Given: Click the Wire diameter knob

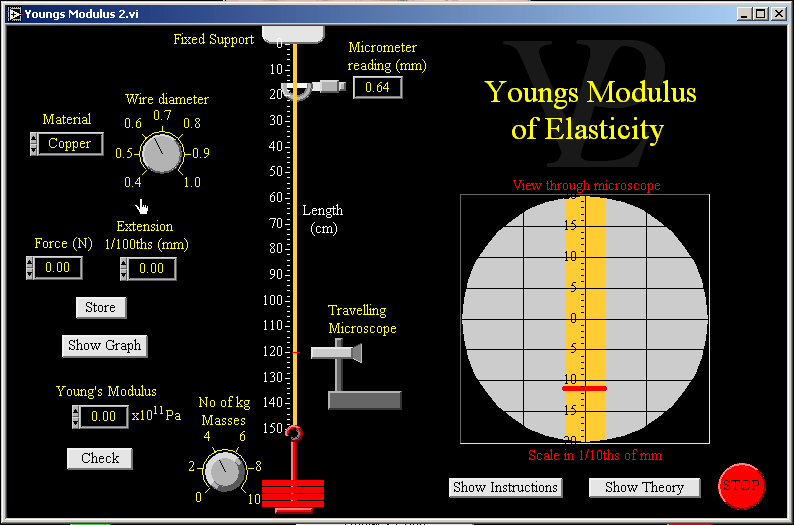Looking at the screenshot, I should [161, 153].
